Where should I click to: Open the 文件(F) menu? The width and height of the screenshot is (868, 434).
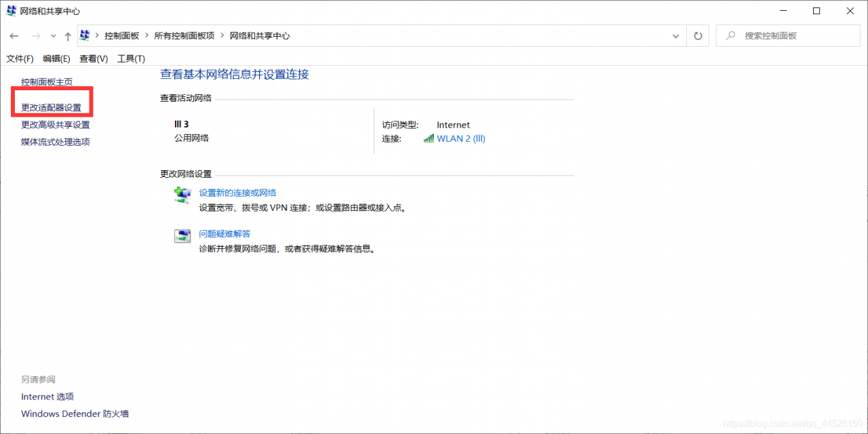(x=20, y=59)
